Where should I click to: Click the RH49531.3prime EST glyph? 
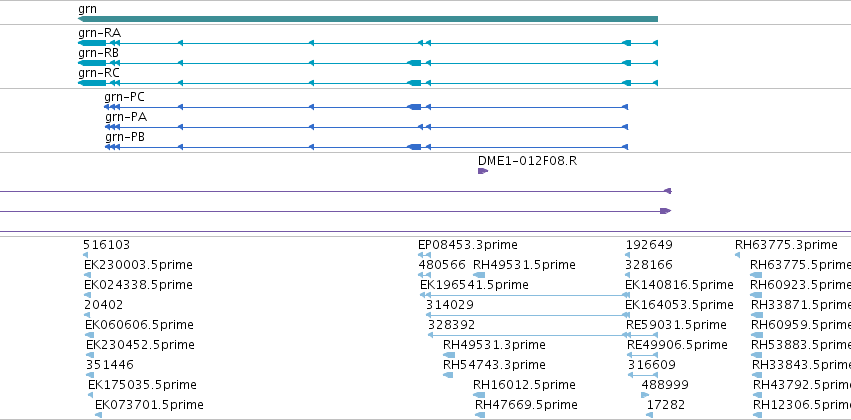[x=449, y=355]
